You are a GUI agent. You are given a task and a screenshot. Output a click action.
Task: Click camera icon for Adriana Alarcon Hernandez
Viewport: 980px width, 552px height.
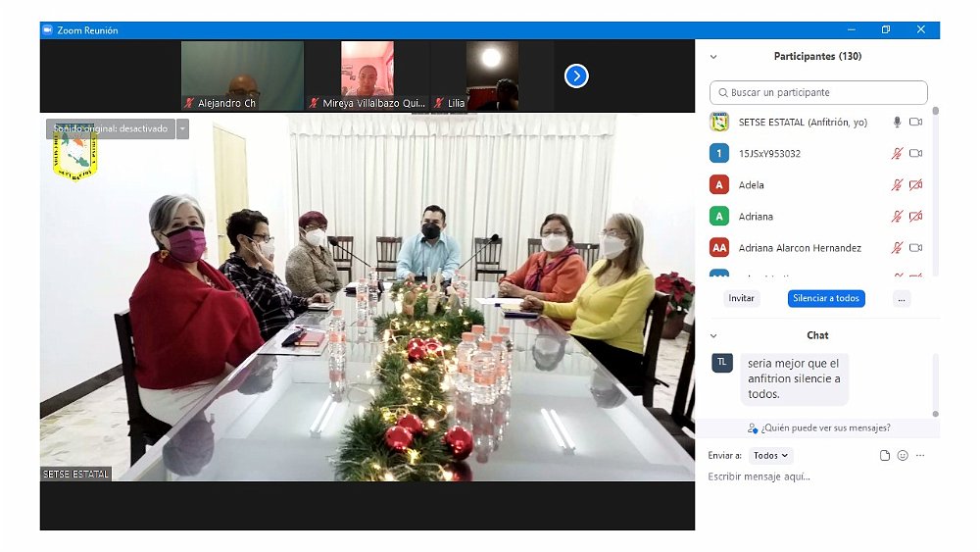click(x=915, y=248)
